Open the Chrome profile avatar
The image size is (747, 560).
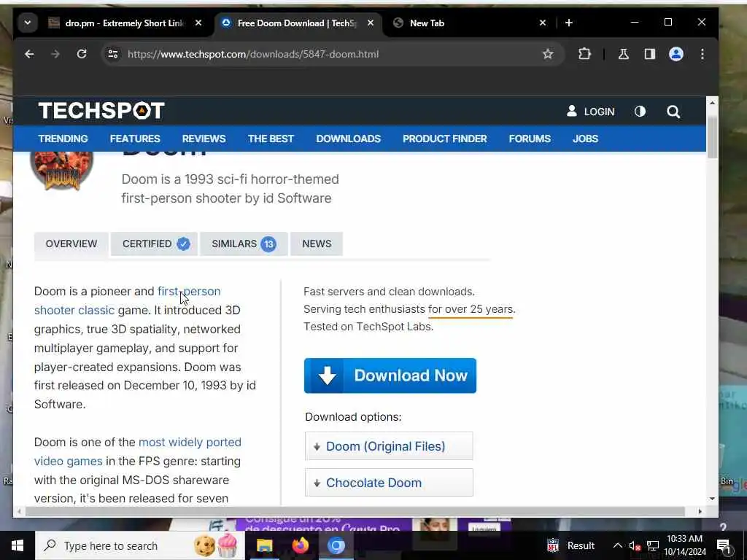point(676,54)
